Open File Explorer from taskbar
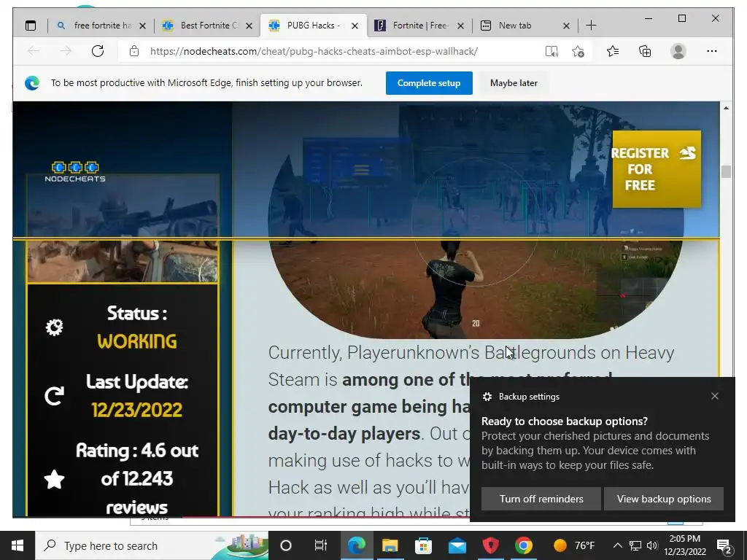The image size is (747, 560). [390, 545]
